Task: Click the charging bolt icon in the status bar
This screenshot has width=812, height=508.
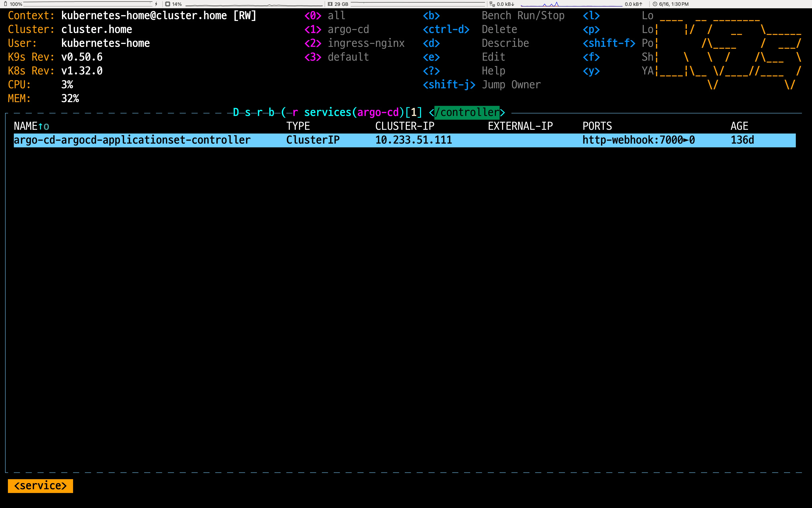Action: click(156, 4)
